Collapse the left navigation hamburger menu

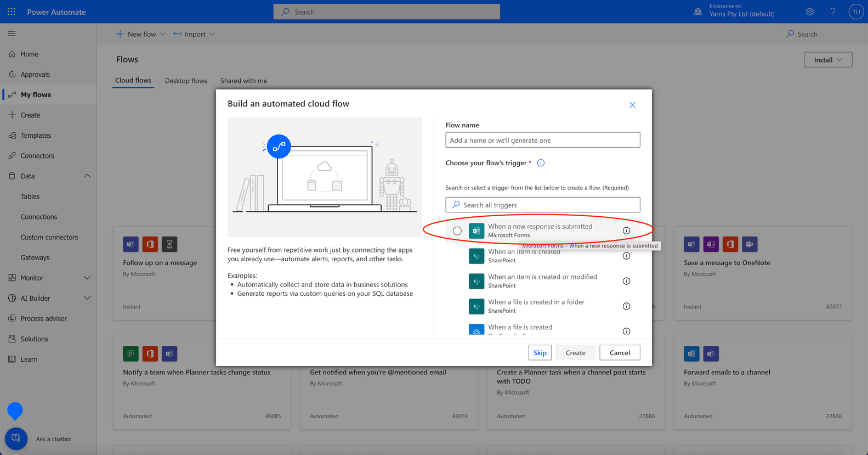(12, 34)
